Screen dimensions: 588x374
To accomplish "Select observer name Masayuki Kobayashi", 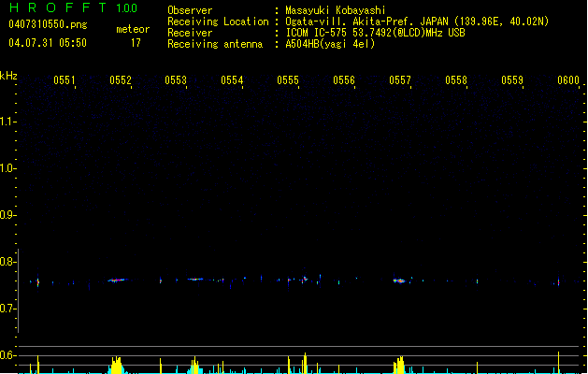I will 336,10.
